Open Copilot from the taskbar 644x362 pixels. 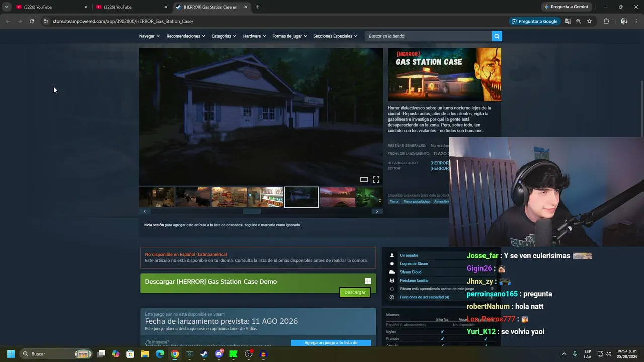pyautogui.click(x=116, y=354)
